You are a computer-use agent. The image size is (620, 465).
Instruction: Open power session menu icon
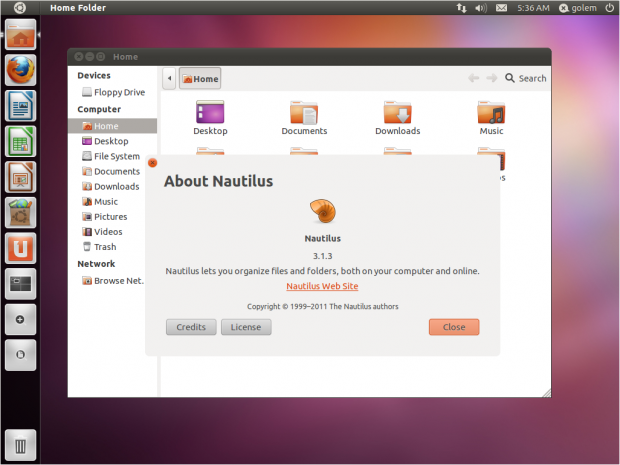click(610, 8)
